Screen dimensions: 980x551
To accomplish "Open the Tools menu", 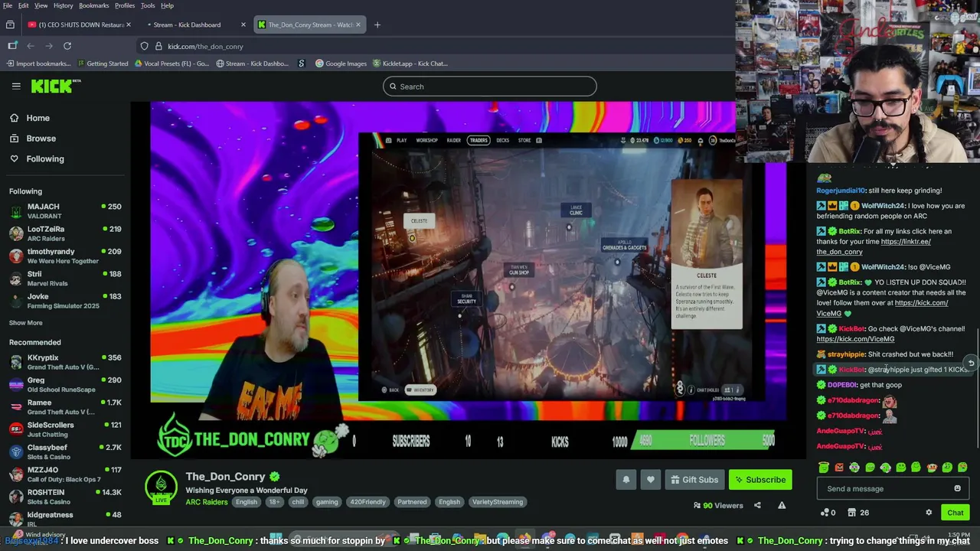I will (x=148, y=5).
